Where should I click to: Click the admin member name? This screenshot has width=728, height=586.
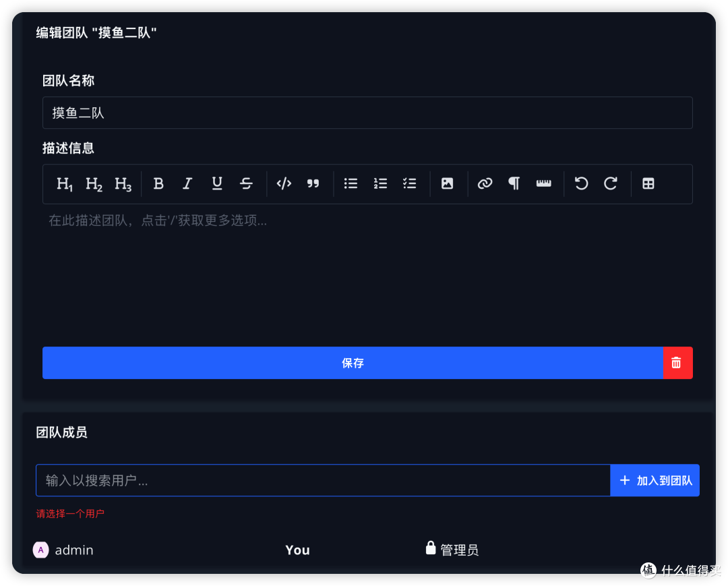[74, 550]
